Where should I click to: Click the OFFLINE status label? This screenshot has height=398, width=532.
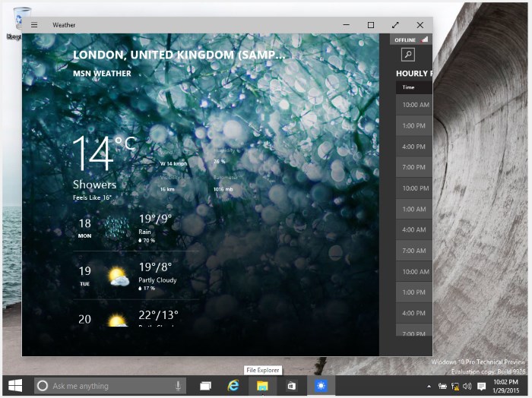coord(405,40)
